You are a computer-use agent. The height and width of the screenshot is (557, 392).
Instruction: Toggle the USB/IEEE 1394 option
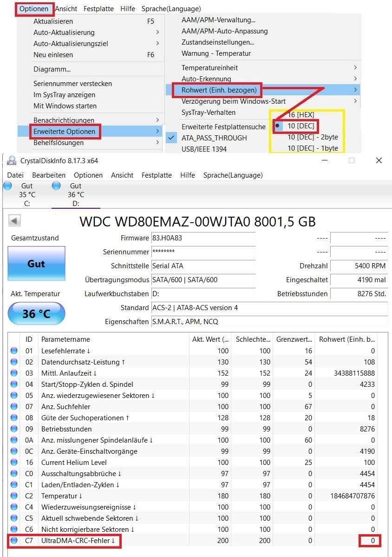204,149
